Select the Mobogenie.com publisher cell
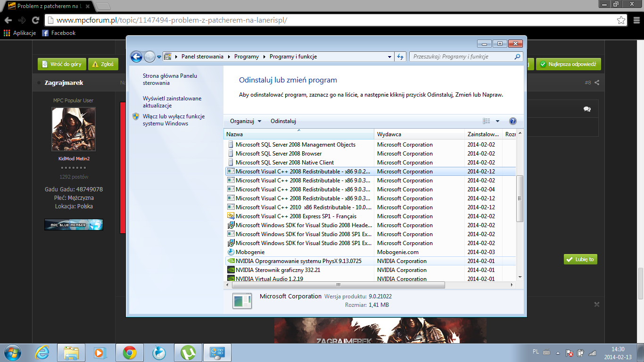This screenshot has width=644, height=362. tap(397, 252)
